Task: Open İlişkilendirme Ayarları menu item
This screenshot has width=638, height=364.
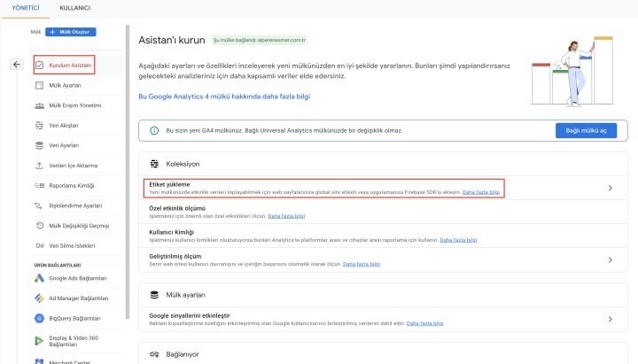Action: pos(77,205)
